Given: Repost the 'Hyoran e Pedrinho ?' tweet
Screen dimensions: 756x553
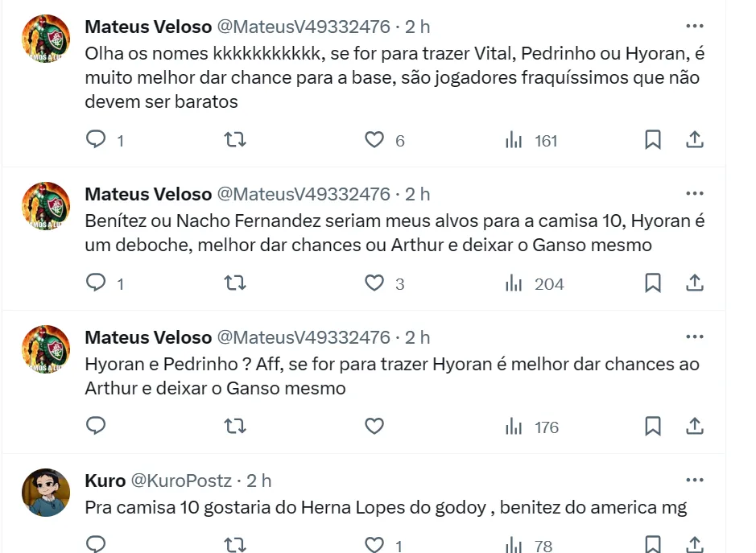Looking at the screenshot, I should point(234,427).
